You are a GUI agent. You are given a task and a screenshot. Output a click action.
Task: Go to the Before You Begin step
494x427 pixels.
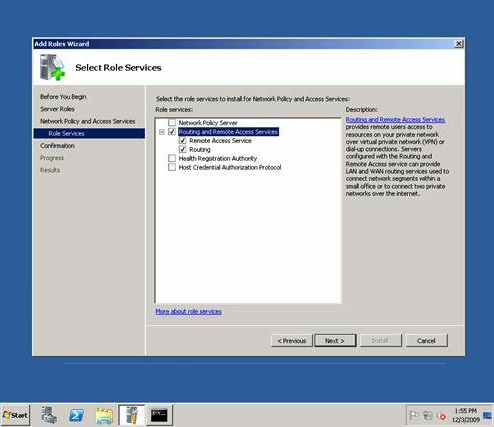[x=63, y=97]
